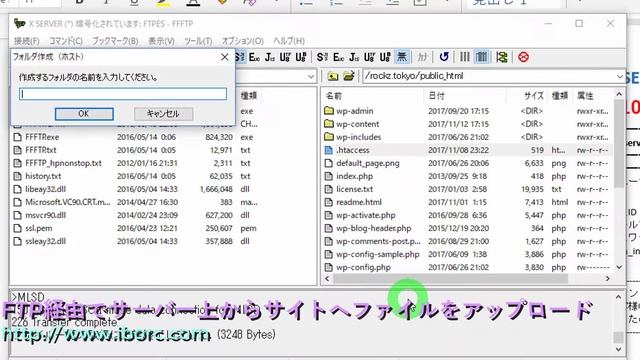Select msvcr90.dll in the local list
Image resolution: width=640 pixels, height=360 pixels.
click(x=45, y=215)
